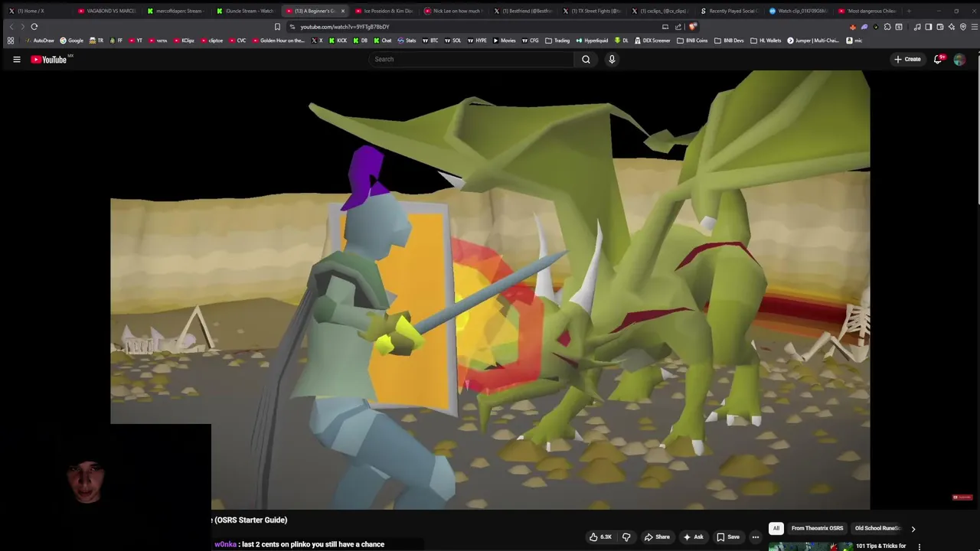Open YouTube notifications bell
Screen dimensions: 980x551
coord(938,59)
